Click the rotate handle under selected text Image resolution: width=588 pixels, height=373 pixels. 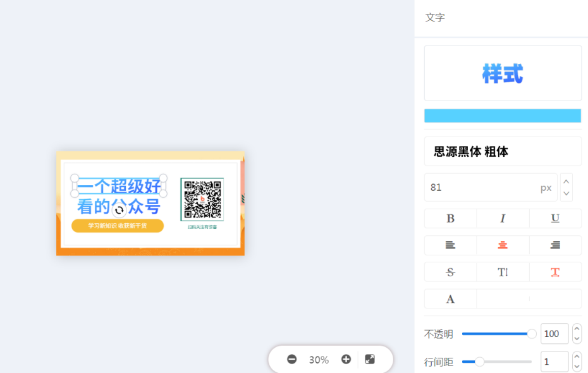tap(119, 210)
